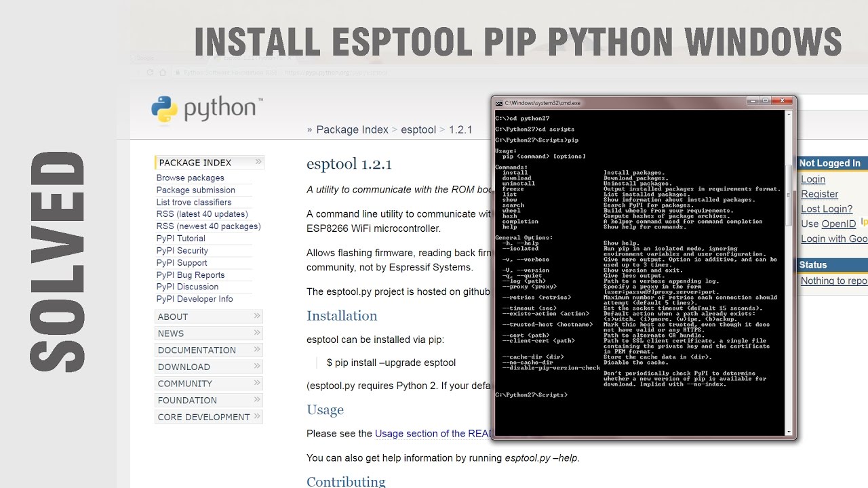Open the PyPI Security link
868x488 pixels.
tap(182, 251)
